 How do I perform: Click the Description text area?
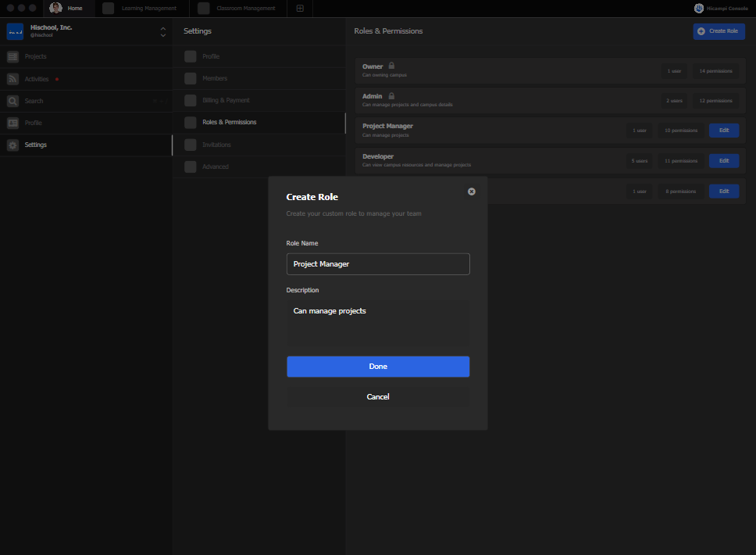click(x=378, y=323)
